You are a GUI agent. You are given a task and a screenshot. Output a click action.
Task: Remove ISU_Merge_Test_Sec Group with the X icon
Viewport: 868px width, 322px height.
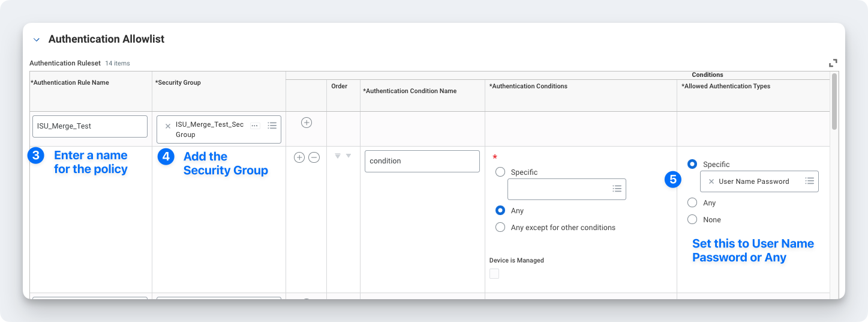pyautogui.click(x=168, y=126)
